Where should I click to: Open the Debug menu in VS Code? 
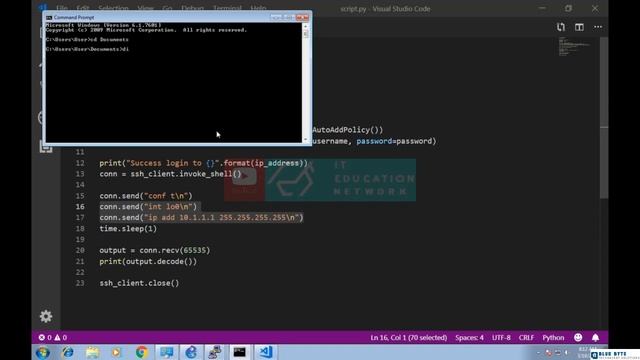[x=192, y=8]
